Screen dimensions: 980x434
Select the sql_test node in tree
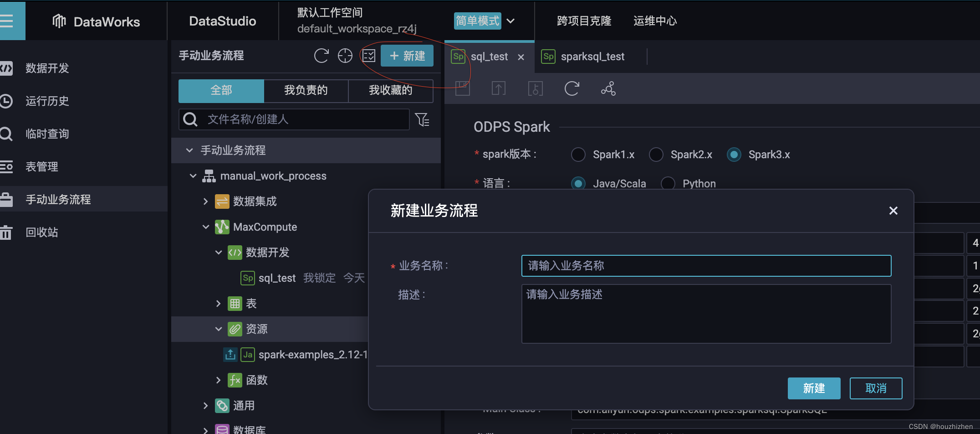point(277,278)
